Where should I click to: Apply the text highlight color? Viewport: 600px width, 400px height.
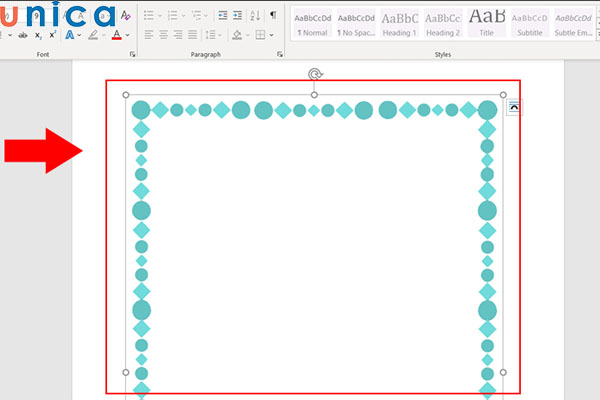click(x=93, y=35)
